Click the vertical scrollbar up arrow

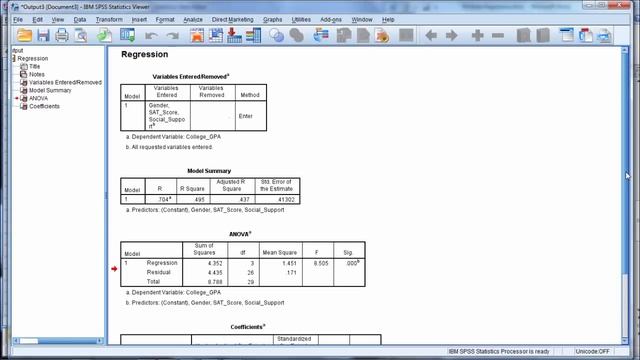[625, 50]
